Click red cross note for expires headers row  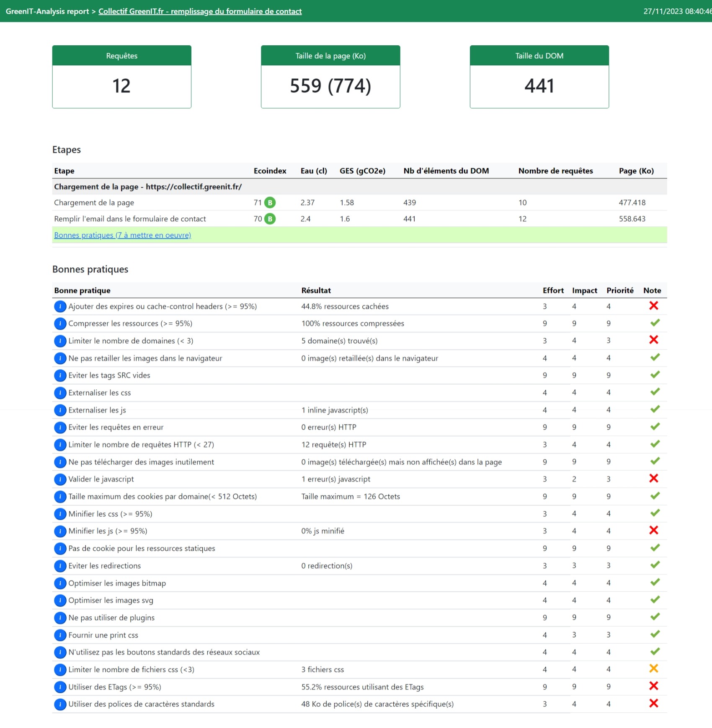[654, 306]
